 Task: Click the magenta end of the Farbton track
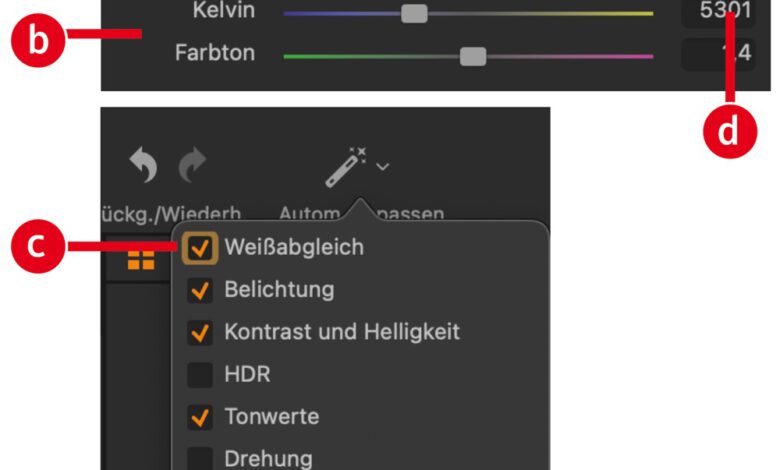645,56
